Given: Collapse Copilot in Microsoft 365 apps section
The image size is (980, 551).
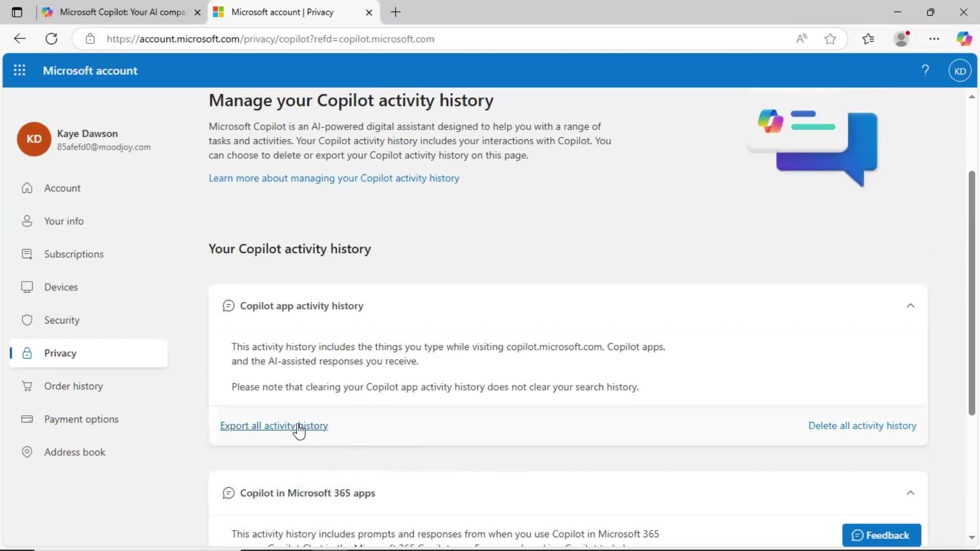Looking at the screenshot, I should point(910,493).
